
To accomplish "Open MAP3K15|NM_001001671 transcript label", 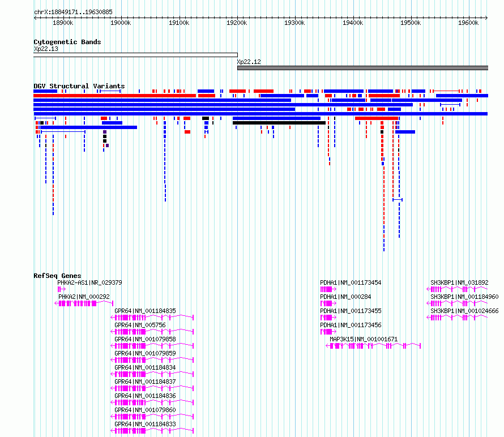I will [364, 339].
